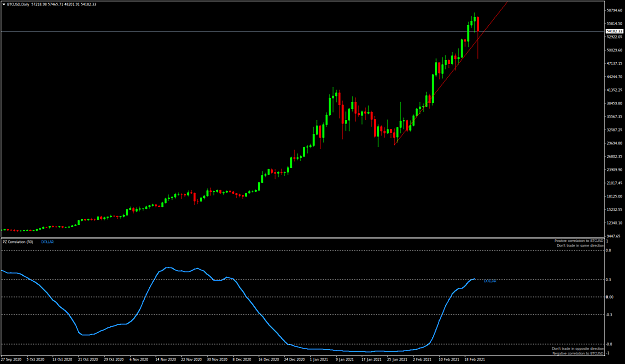Click the 0.00 level on the indicator scale
This screenshot has height=364, width=625.
609,297
